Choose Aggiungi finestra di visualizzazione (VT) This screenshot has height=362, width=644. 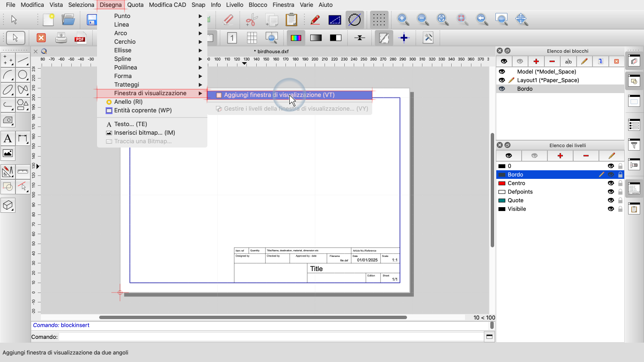click(x=279, y=95)
